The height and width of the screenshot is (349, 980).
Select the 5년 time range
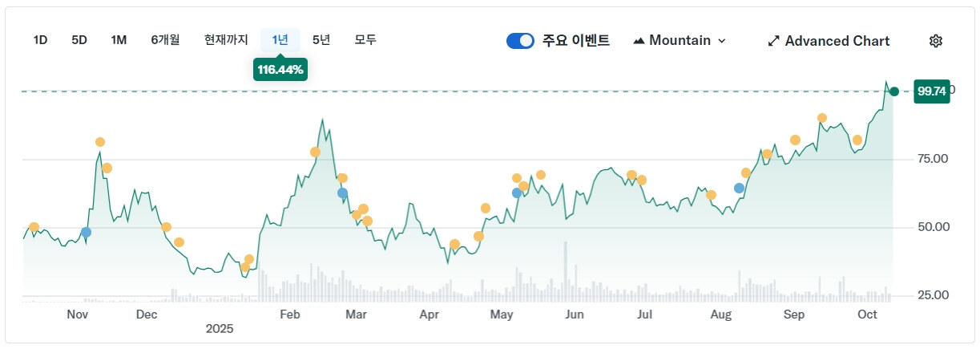point(321,40)
